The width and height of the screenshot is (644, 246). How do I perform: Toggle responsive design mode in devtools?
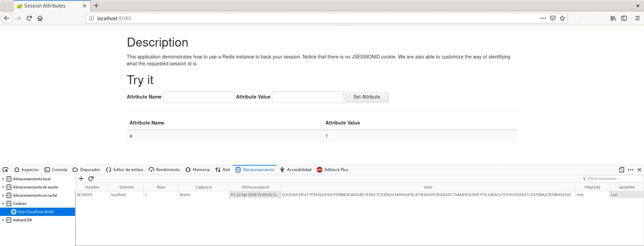click(621, 170)
